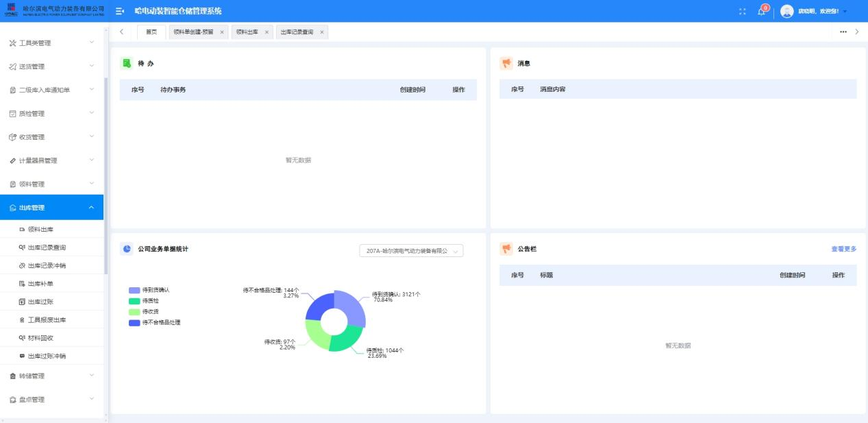Open the notification bell icon
The height and width of the screenshot is (423, 868).
point(762,11)
